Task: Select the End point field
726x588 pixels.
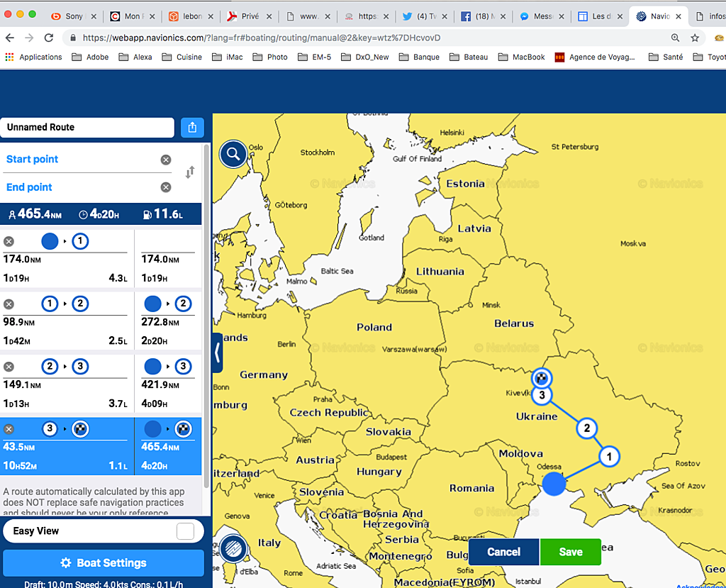Action: coord(81,187)
